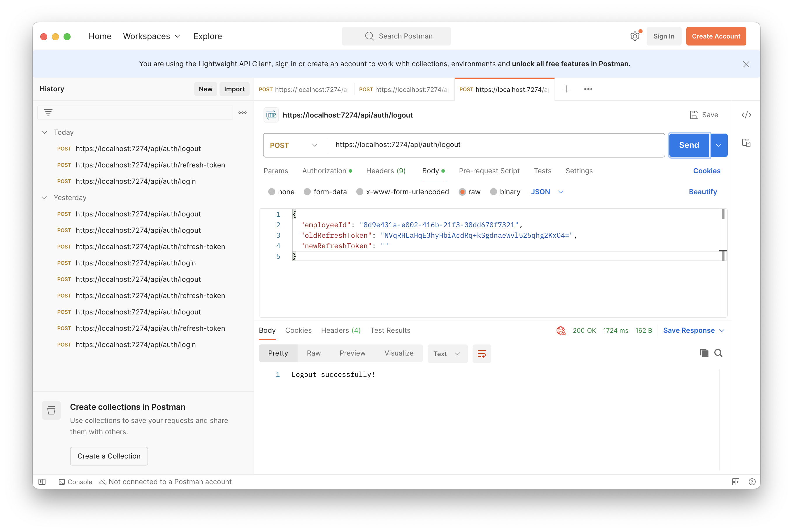Search within the response body
Screen dimensions: 793x532
click(x=718, y=353)
